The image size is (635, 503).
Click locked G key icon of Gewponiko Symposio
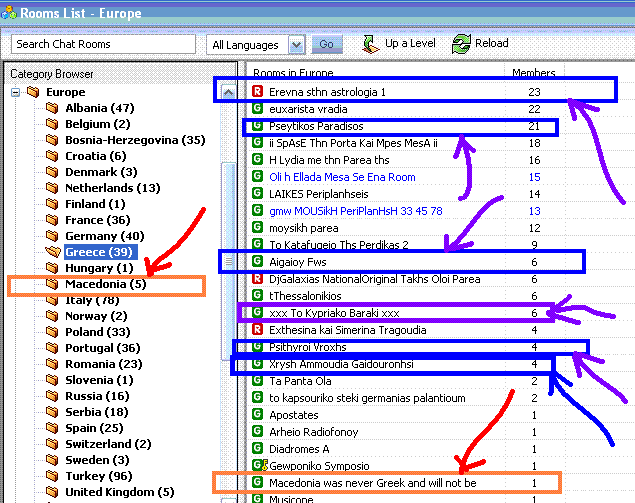[260, 465]
